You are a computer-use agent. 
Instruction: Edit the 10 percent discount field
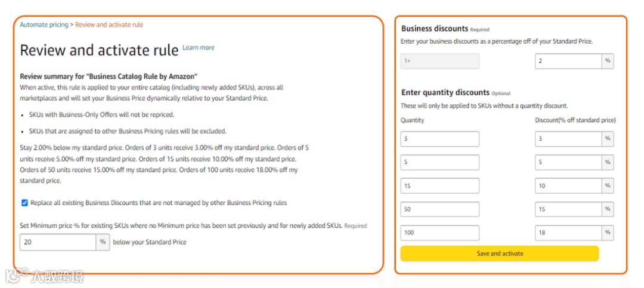(x=568, y=186)
